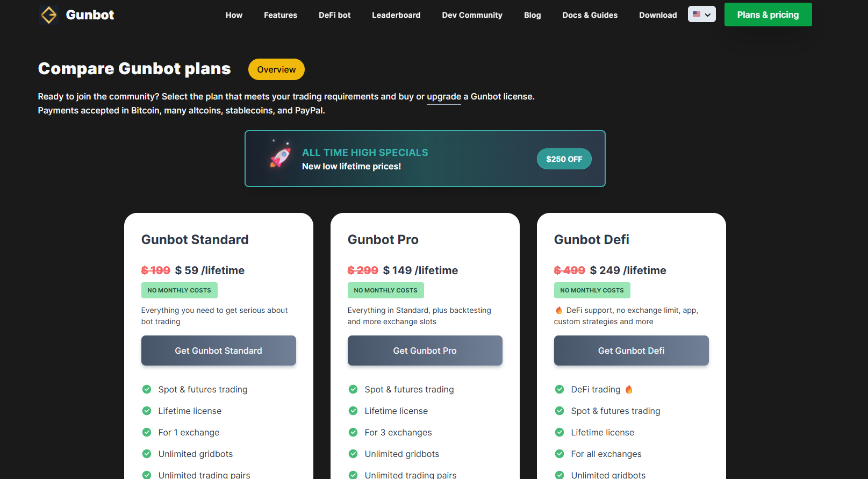Click check icon beside Defi 'Spot & futures trading'

pos(559,411)
